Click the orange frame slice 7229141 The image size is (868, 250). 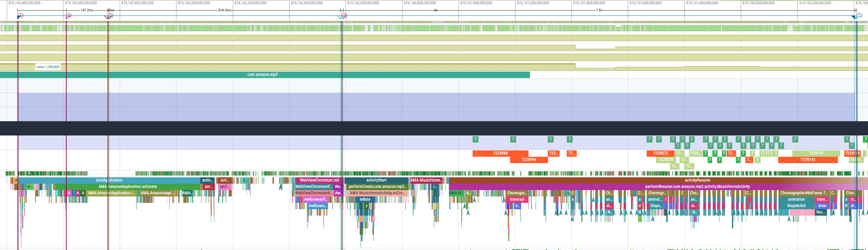pos(807,160)
